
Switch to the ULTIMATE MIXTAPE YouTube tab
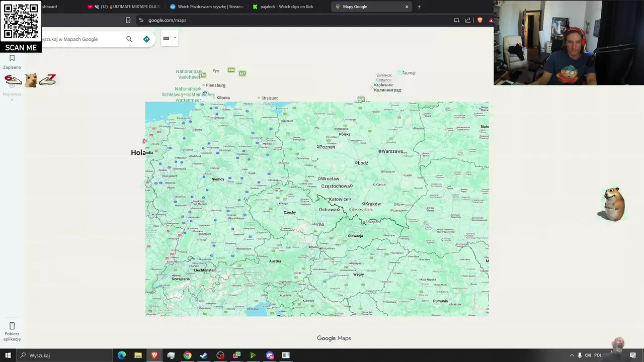pos(123,7)
